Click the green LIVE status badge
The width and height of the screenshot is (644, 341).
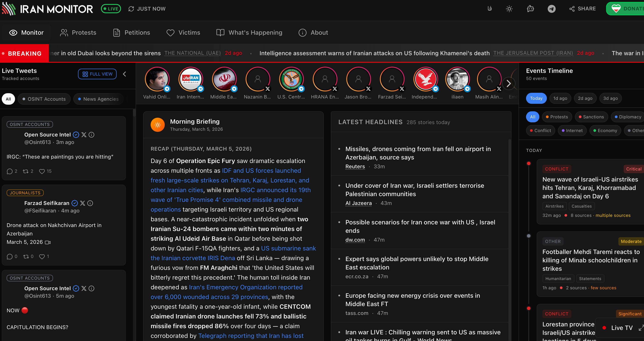point(111,9)
